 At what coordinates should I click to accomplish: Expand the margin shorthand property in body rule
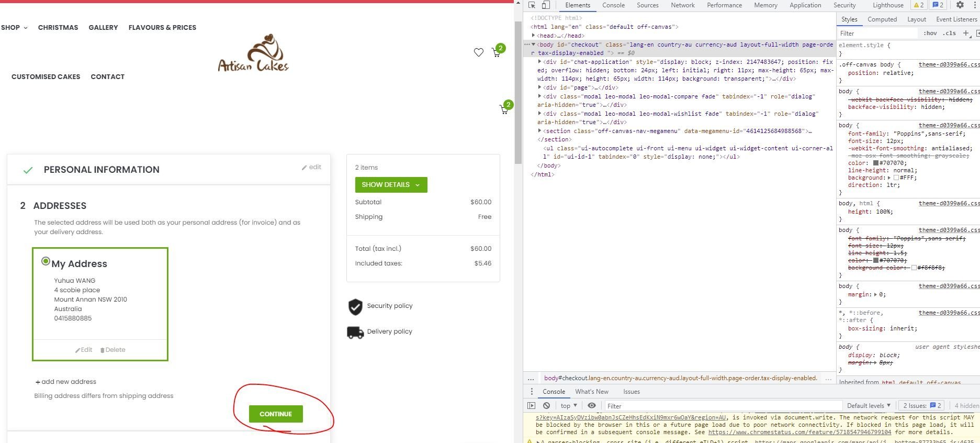876,294
